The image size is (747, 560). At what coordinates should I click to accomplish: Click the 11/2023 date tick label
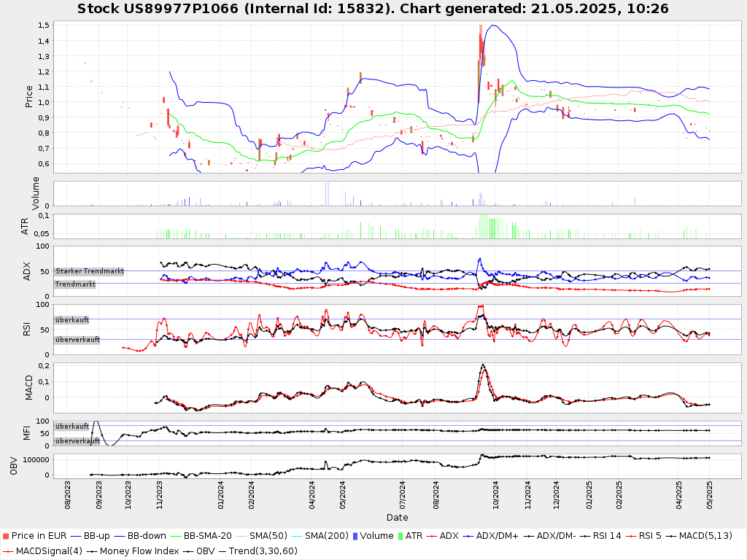pyautogui.click(x=159, y=495)
